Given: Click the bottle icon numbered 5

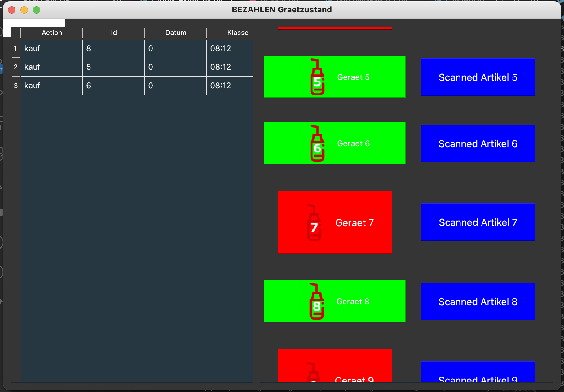Looking at the screenshot, I should point(317,77).
